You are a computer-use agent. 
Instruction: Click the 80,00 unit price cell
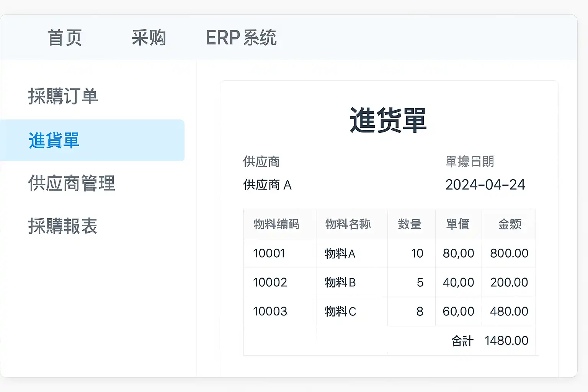[x=458, y=253]
